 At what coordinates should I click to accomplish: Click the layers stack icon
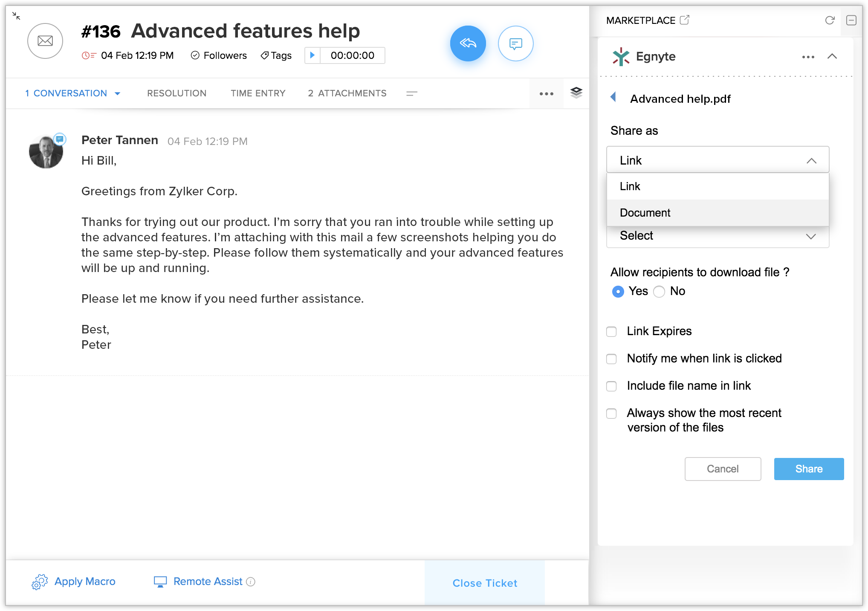pyautogui.click(x=576, y=93)
